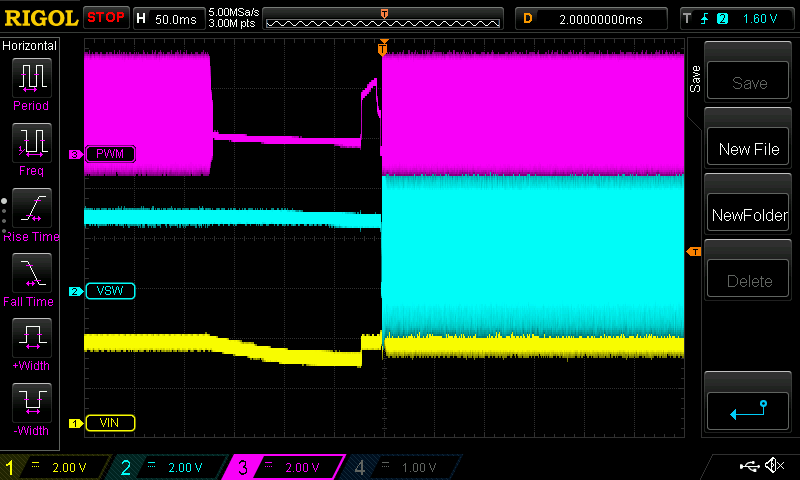This screenshot has width=800, height=480.
Task: Click the orange trigger position marker above graticule
Action: click(383, 48)
